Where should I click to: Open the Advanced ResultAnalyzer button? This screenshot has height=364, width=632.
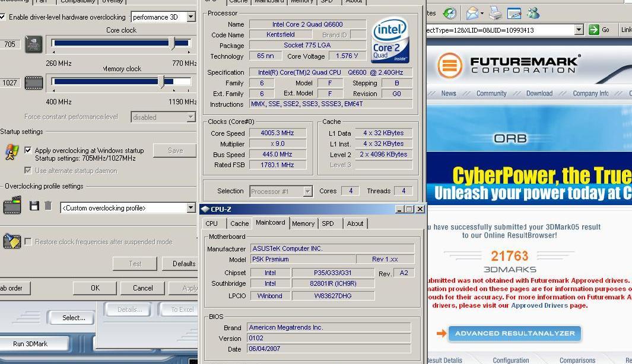point(515,333)
